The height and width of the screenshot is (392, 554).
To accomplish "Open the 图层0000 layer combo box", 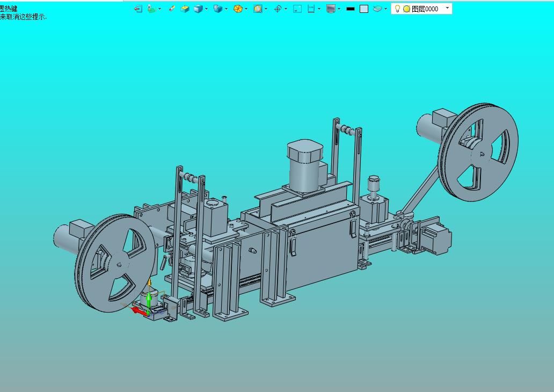I will (421, 9).
